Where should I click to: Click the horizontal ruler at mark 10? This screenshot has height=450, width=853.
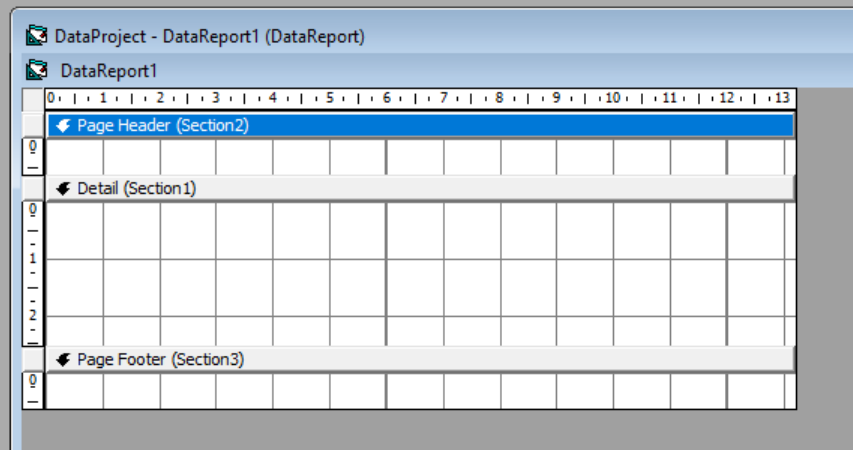(613, 98)
